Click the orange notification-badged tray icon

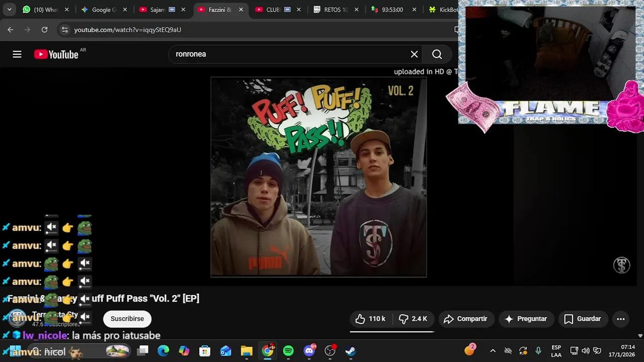(470, 349)
